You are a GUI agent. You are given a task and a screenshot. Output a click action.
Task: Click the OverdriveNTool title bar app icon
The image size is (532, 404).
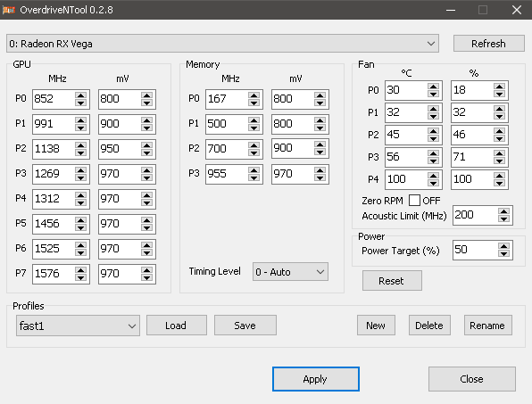(9, 10)
